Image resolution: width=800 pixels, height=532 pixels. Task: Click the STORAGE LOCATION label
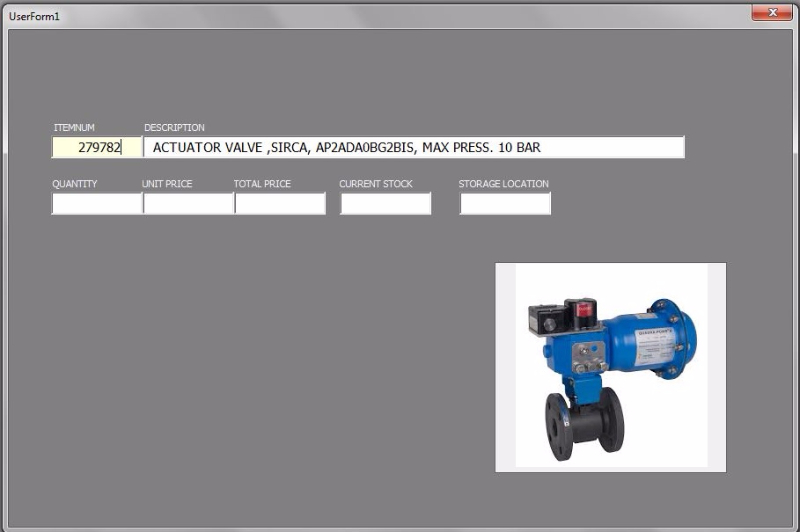pos(504,184)
